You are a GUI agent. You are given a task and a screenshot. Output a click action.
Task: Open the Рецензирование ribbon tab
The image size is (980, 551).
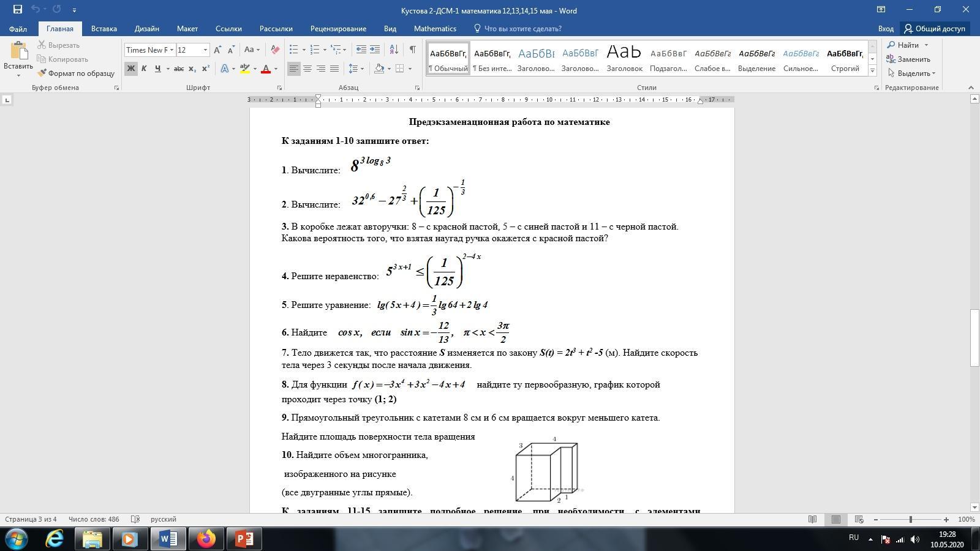point(338,29)
